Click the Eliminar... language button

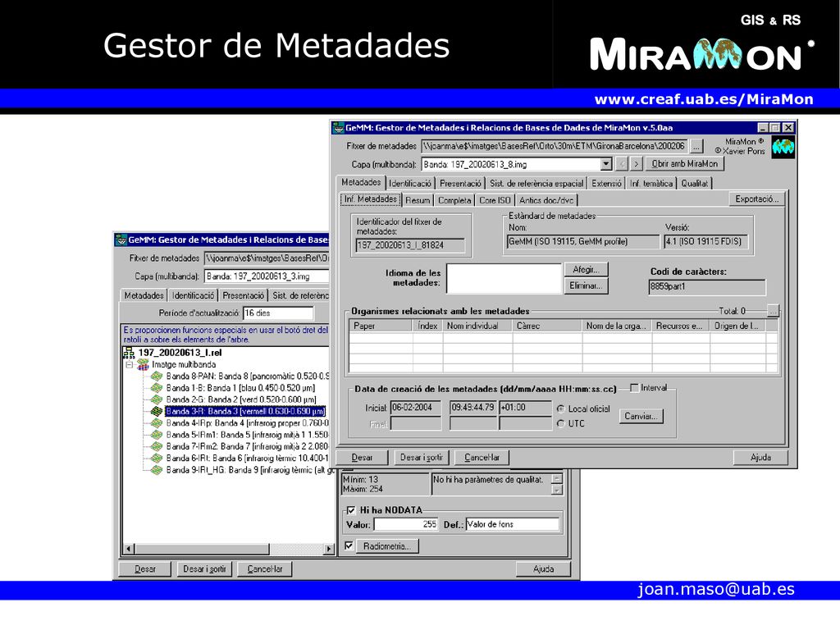tap(586, 285)
